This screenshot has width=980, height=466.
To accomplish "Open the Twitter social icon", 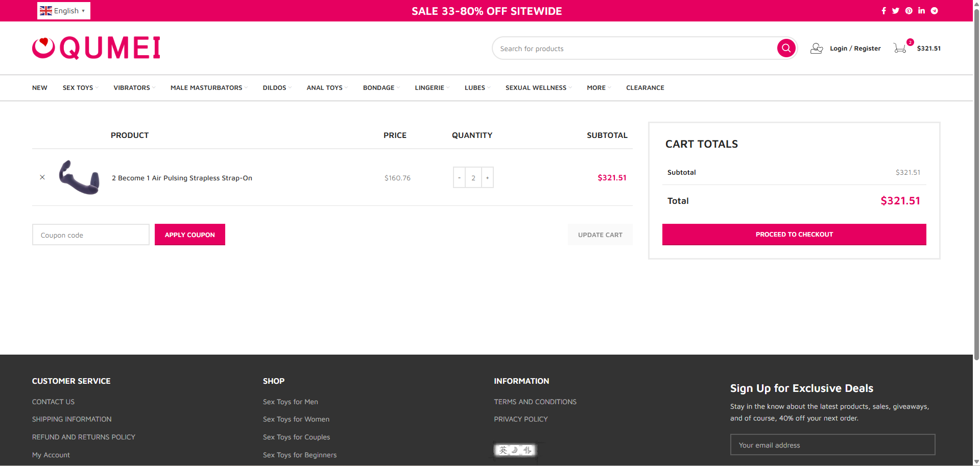I will tap(896, 11).
